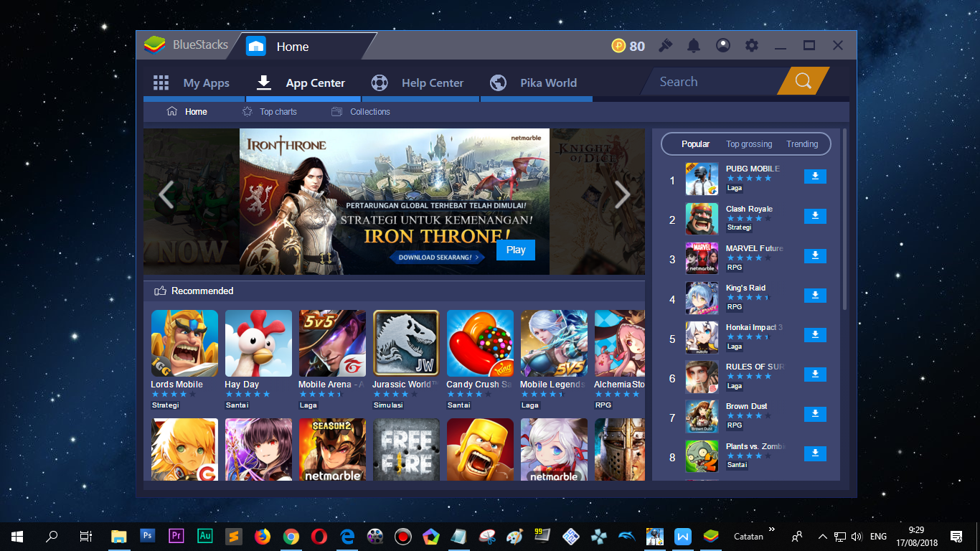The image size is (980, 551).
Task: Open the Windows Action Center icon
Action: click(956, 536)
